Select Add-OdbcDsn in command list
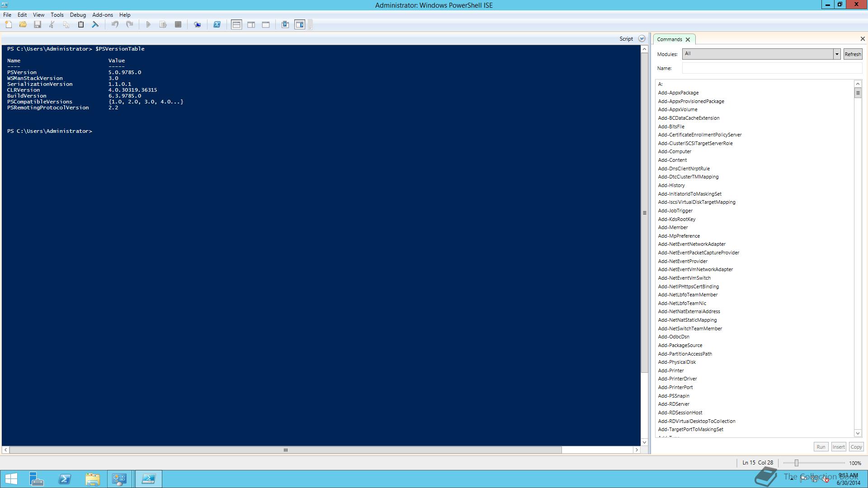The width and height of the screenshot is (868, 488). coord(674,337)
